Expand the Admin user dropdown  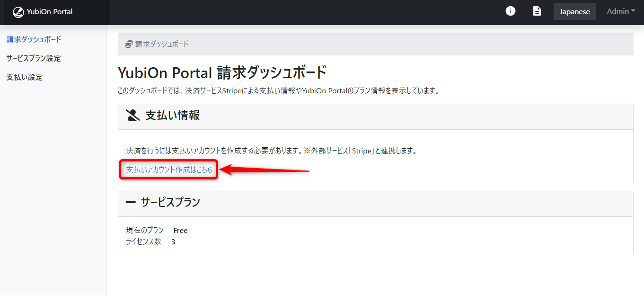point(621,11)
